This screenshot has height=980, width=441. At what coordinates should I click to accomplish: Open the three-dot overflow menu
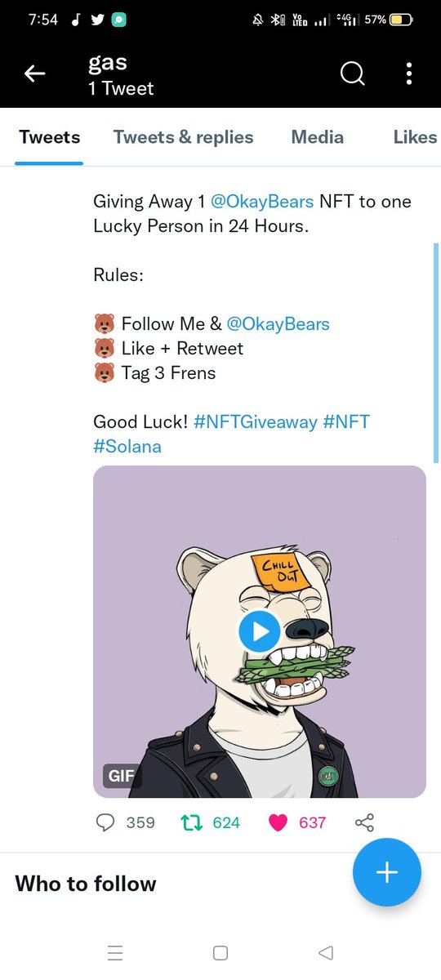(409, 74)
